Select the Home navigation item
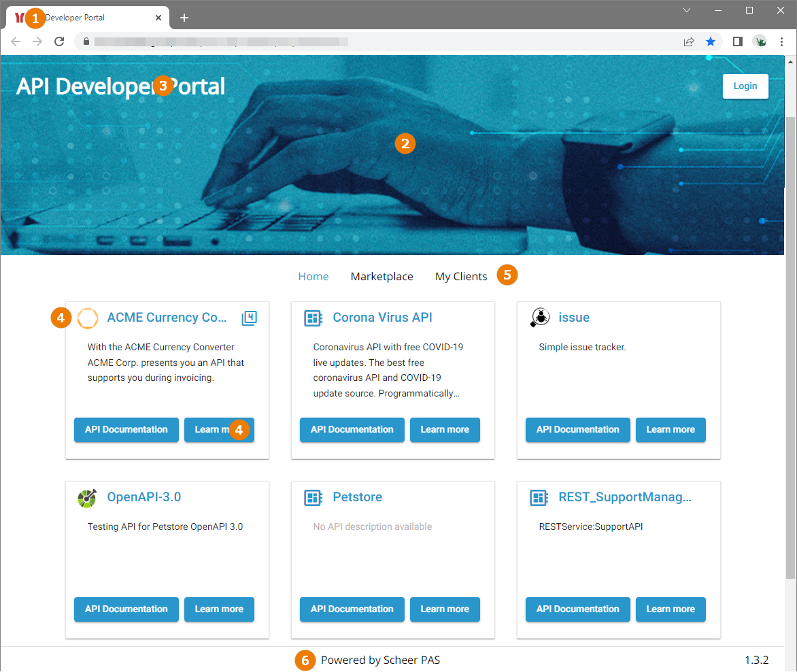 313,276
